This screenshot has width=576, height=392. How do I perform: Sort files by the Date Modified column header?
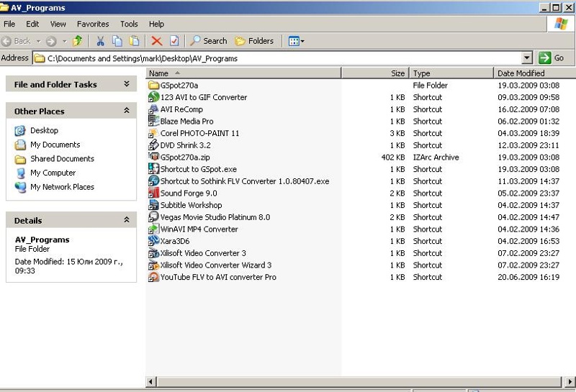pyautogui.click(x=521, y=73)
